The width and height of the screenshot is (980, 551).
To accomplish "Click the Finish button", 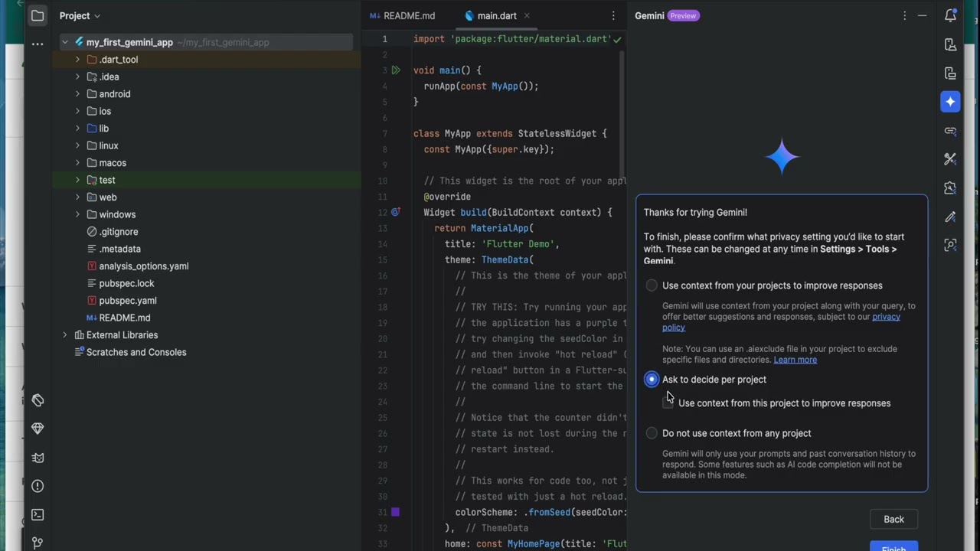I will pyautogui.click(x=893, y=546).
